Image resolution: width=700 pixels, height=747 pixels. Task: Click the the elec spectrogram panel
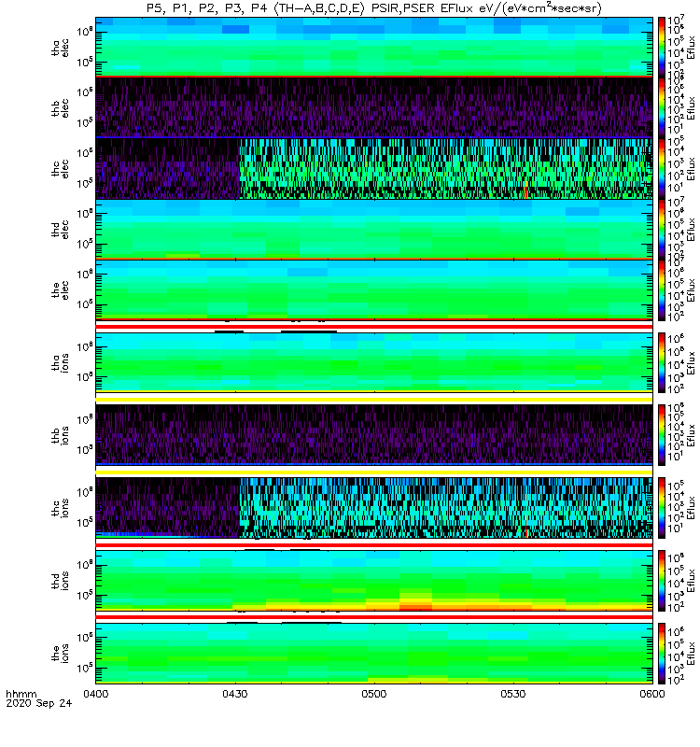click(374, 289)
